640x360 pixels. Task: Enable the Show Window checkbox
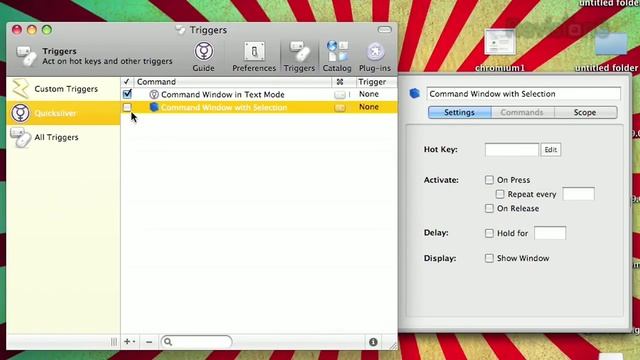tap(489, 258)
